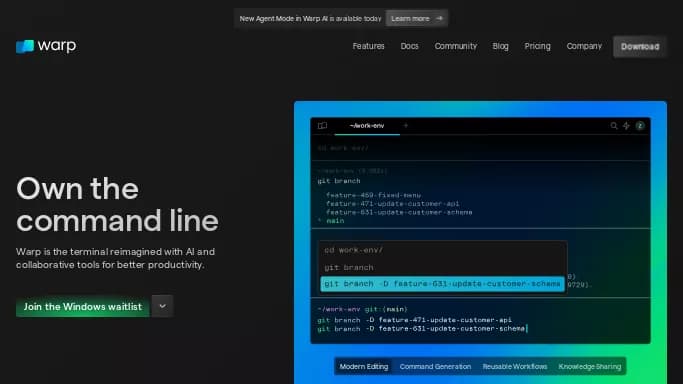Read the New Agent Mode announcement text
This screenshot has height=384, width=683.
coord(310,19)
